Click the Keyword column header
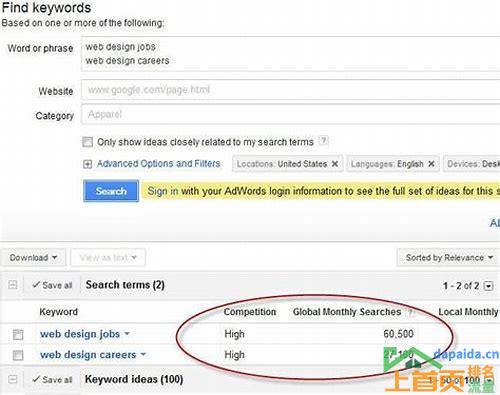The height and width of the screenshot is (395, 500). [x=58, y=312]
